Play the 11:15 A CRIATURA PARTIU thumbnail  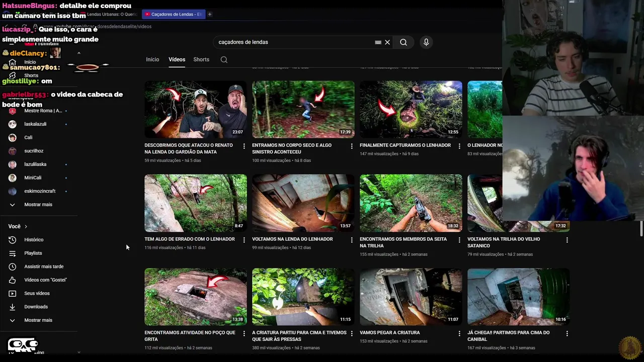click(x=303, y=297)
